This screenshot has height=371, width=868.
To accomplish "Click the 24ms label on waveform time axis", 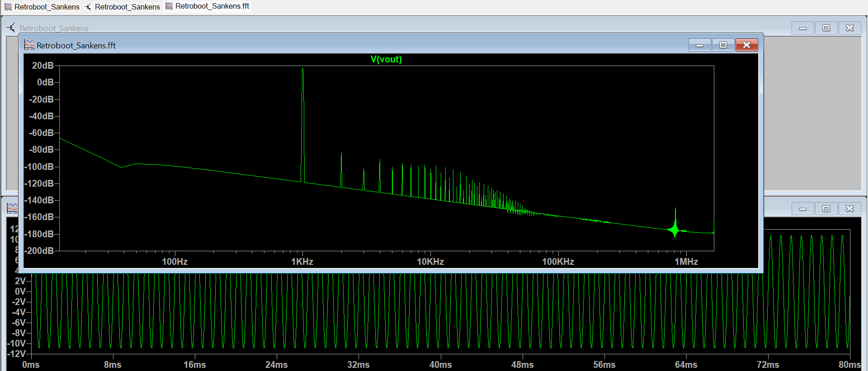I will [277, 365].
